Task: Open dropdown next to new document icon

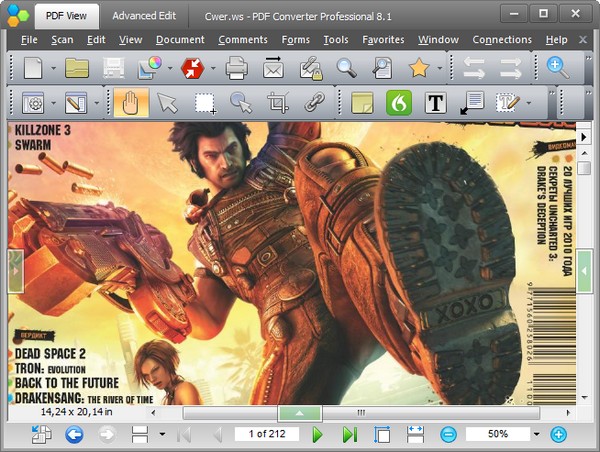Action: tap(54, 69)
